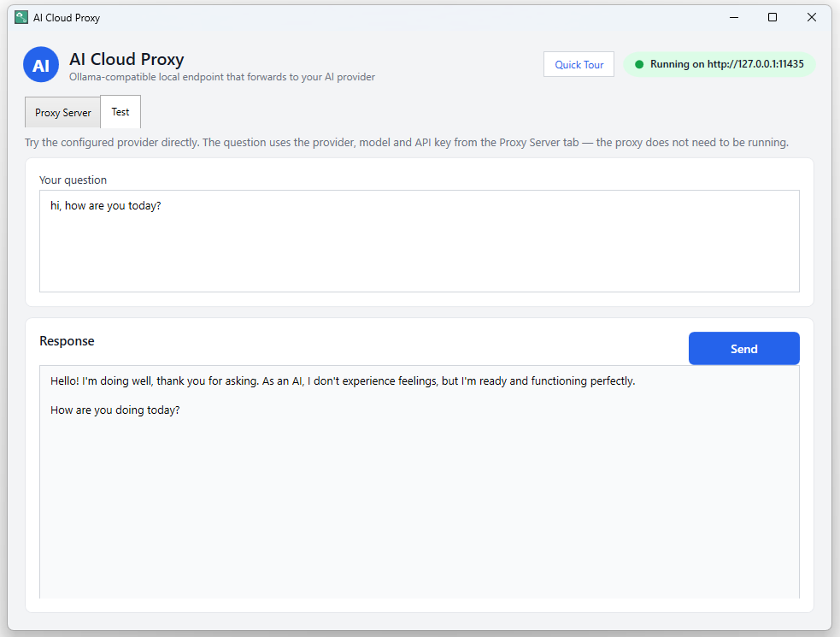Image resolution: width=840 pixels, height=637 pixels.
Task: Click the 'Hello! I'm doing well' response line
Action: coord(343,381)
